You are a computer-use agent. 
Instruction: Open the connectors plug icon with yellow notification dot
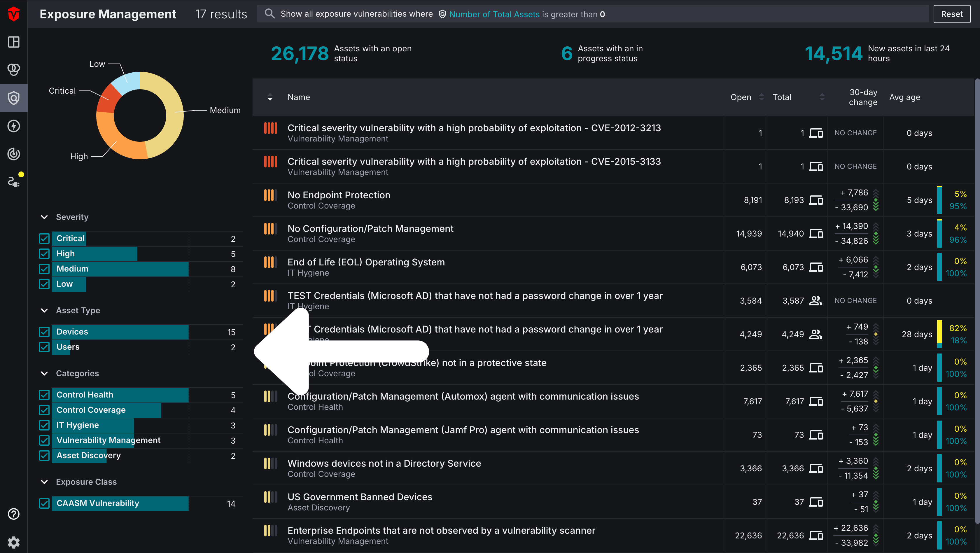[14, 181]
